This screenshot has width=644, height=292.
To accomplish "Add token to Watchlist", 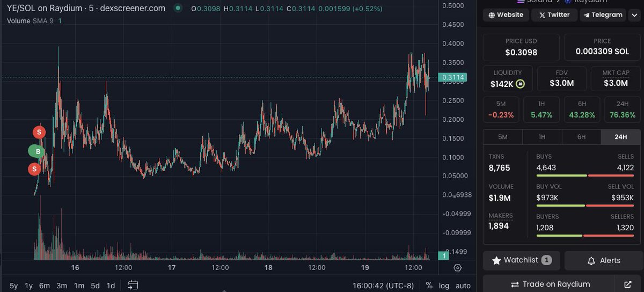I will 522,260.
